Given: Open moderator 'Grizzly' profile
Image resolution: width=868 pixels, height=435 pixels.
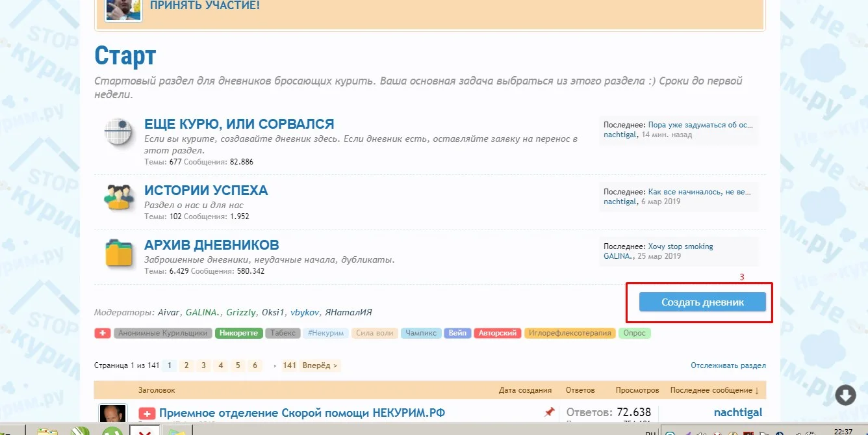Looking at the screenshot, I should tap(241, 312).
